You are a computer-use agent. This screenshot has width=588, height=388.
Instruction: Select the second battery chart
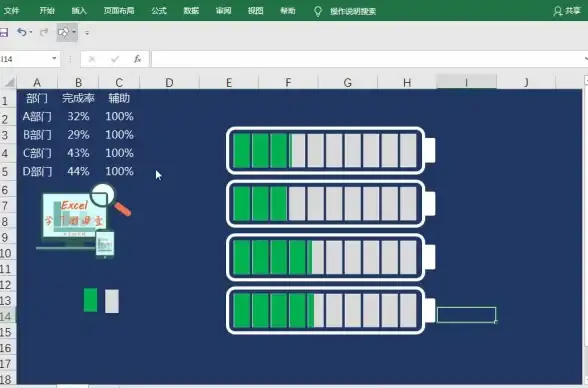330,204
